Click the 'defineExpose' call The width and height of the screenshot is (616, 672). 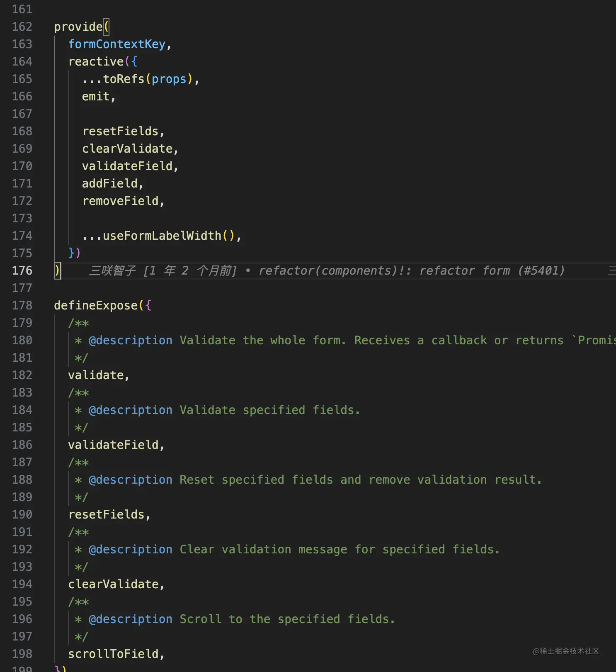point(96,305)
